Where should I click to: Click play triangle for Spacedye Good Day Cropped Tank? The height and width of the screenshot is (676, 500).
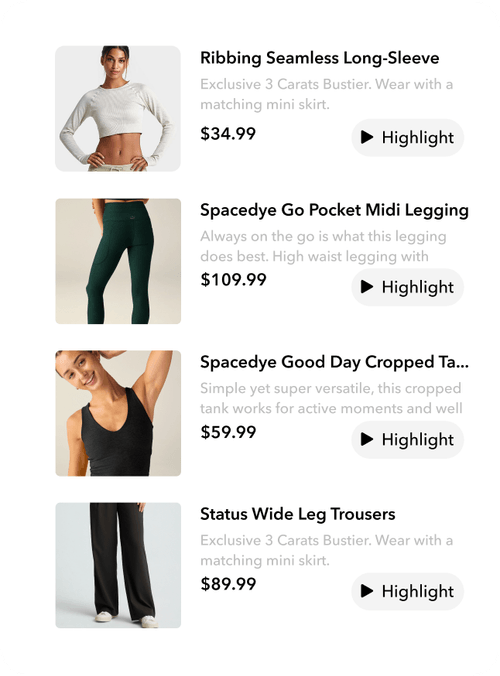pos(367,439)
